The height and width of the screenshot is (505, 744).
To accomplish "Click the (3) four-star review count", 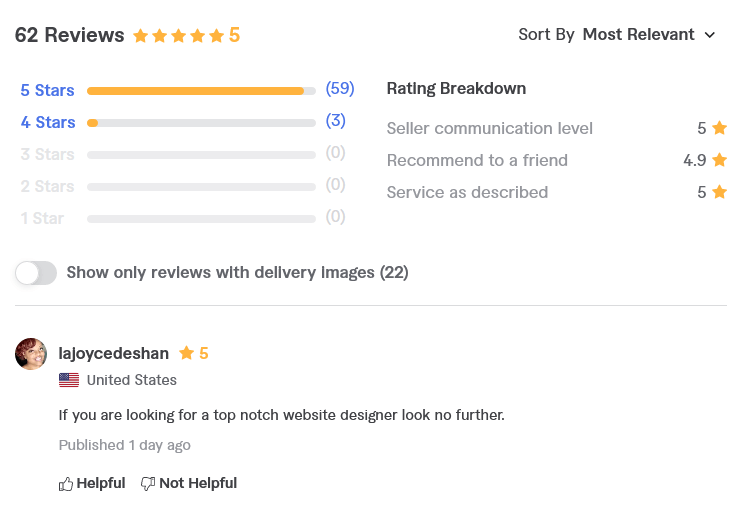I will pos(335,121).
